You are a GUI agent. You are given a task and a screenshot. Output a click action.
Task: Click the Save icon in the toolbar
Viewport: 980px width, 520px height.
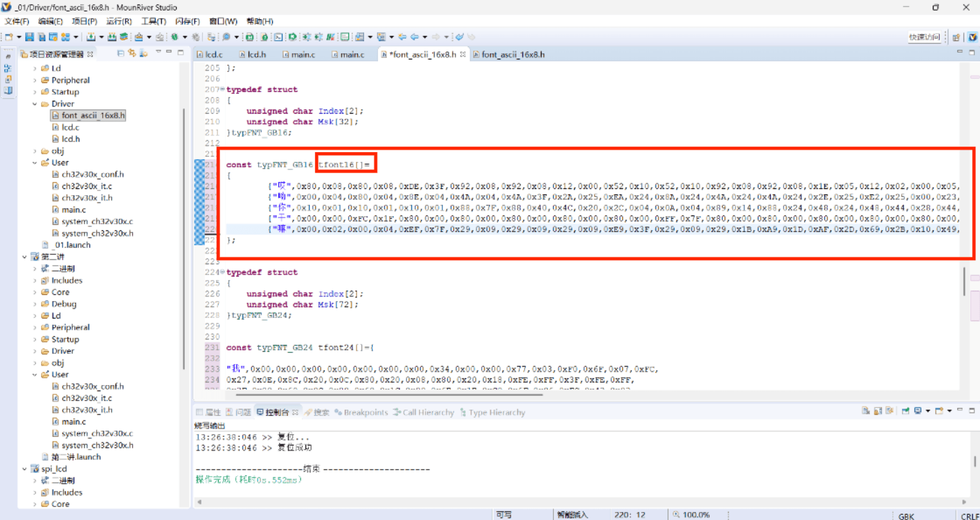click(30, 37)
